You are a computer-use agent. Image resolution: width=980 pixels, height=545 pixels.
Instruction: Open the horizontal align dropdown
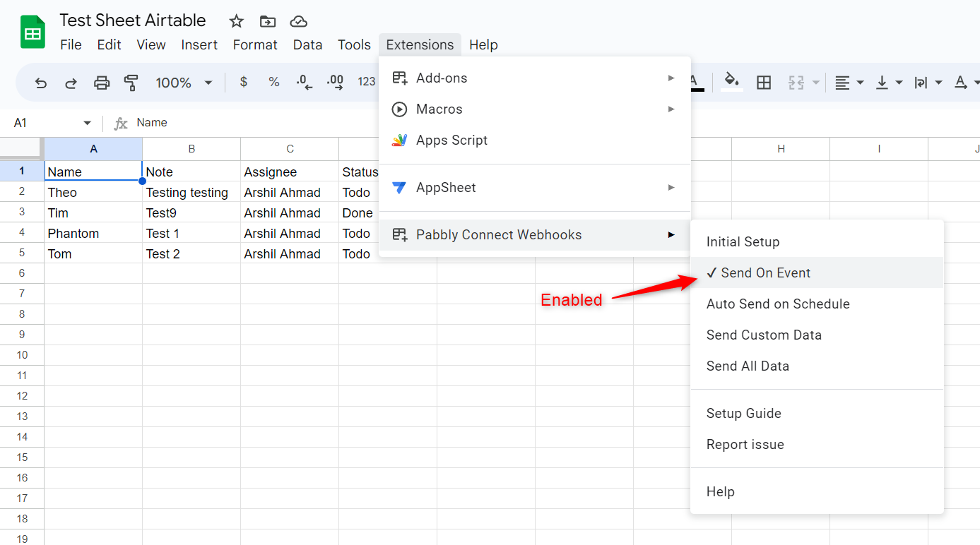pyautogui.click(x=849, y=83)
